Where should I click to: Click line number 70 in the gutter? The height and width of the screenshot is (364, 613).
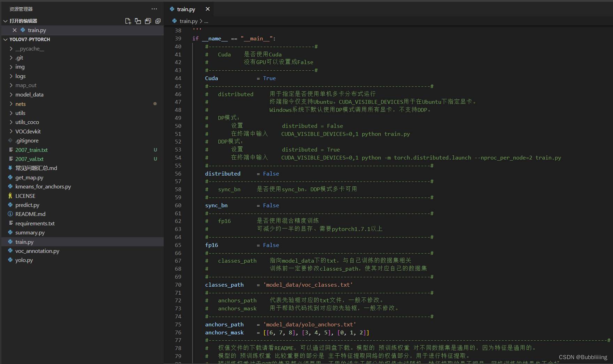(x=178, y=285)
